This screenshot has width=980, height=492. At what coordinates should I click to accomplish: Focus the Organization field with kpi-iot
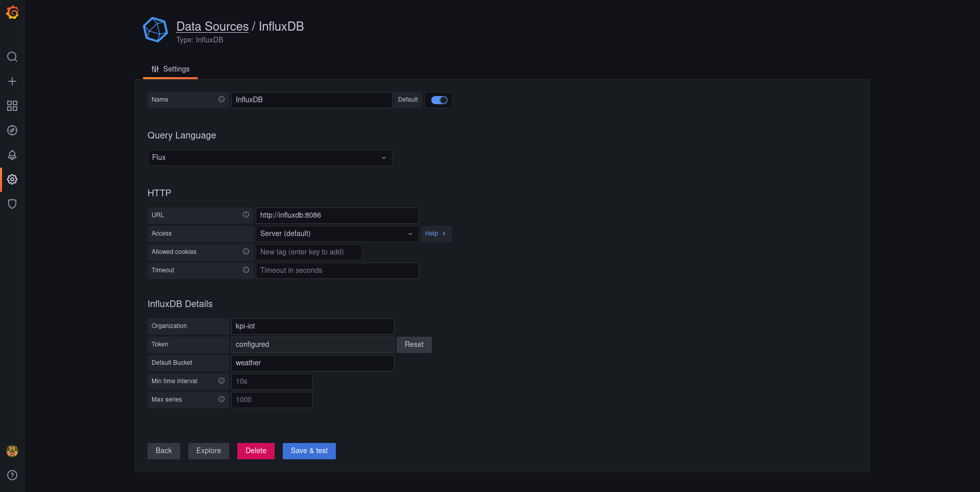pyautogui.click(x=313, y=326)
